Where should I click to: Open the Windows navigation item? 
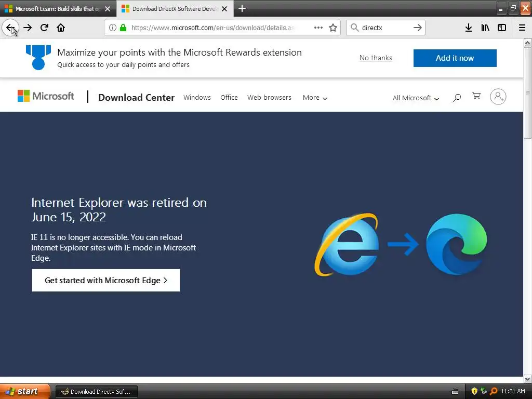pos(197,98)
